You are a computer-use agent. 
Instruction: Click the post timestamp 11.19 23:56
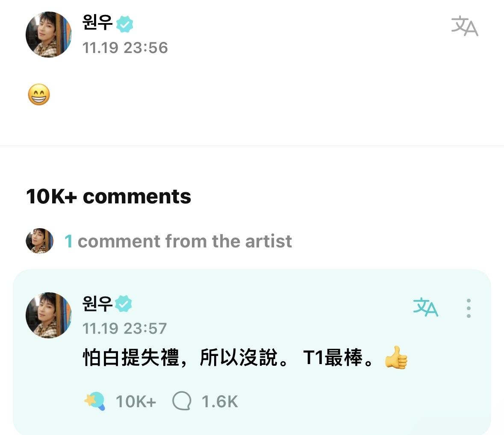pos(125,48)
